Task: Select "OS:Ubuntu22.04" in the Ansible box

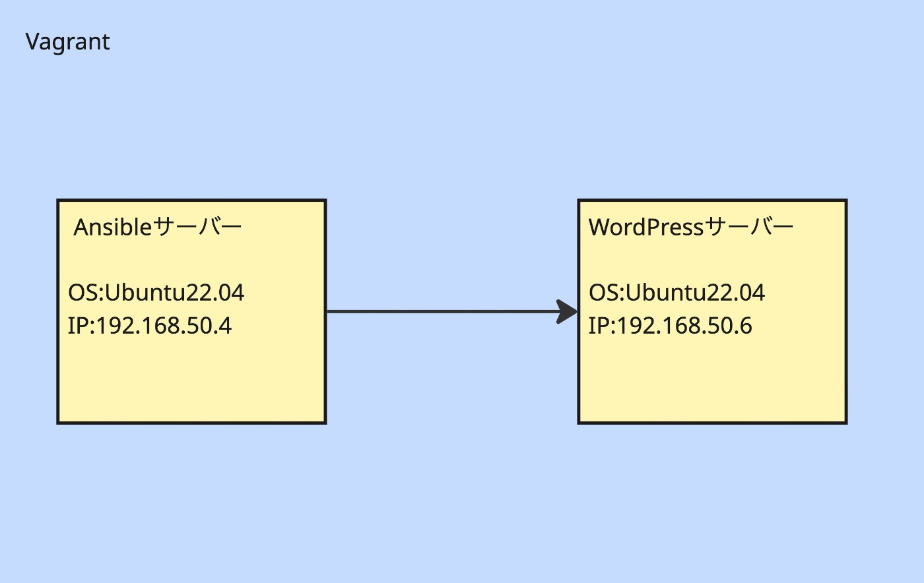Action: coord(156,292)
